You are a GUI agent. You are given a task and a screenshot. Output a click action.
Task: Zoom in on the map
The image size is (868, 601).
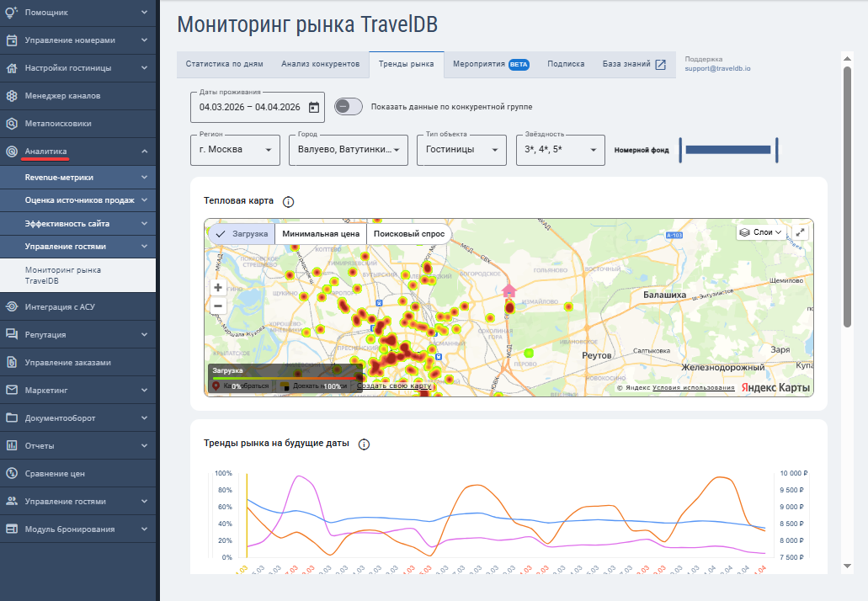click(218, 287)
